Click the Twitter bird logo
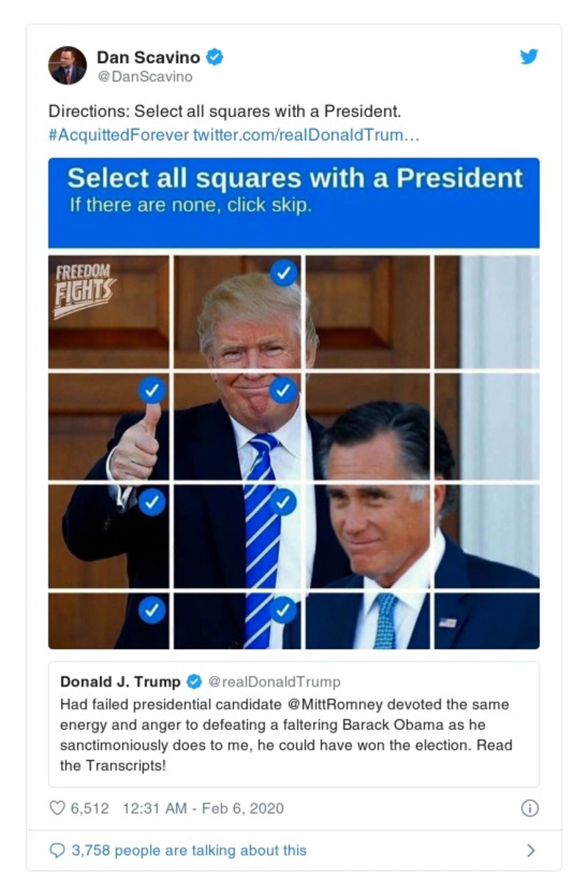The height and width of the screenshot is (894, 588). click(528, 56)
